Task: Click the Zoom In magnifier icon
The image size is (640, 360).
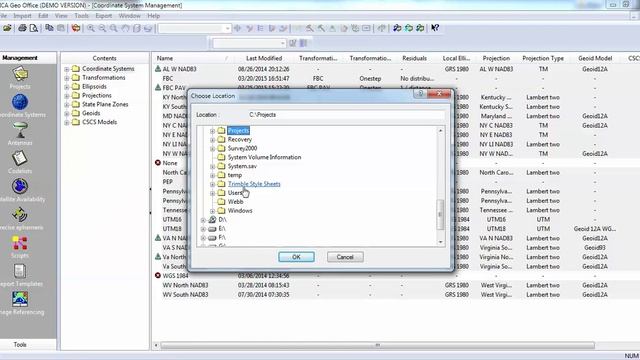Action: [x=91, y=28]
